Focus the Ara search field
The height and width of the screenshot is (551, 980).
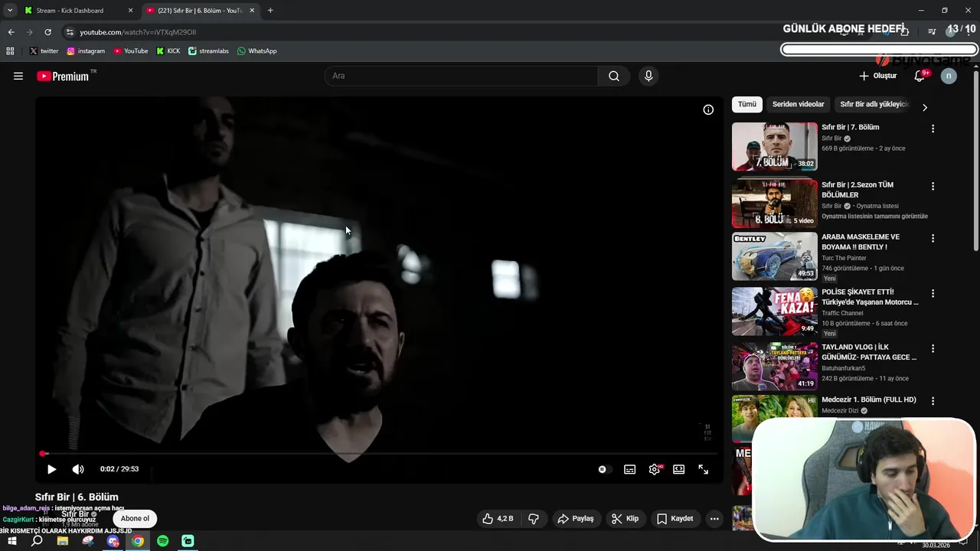461,76
